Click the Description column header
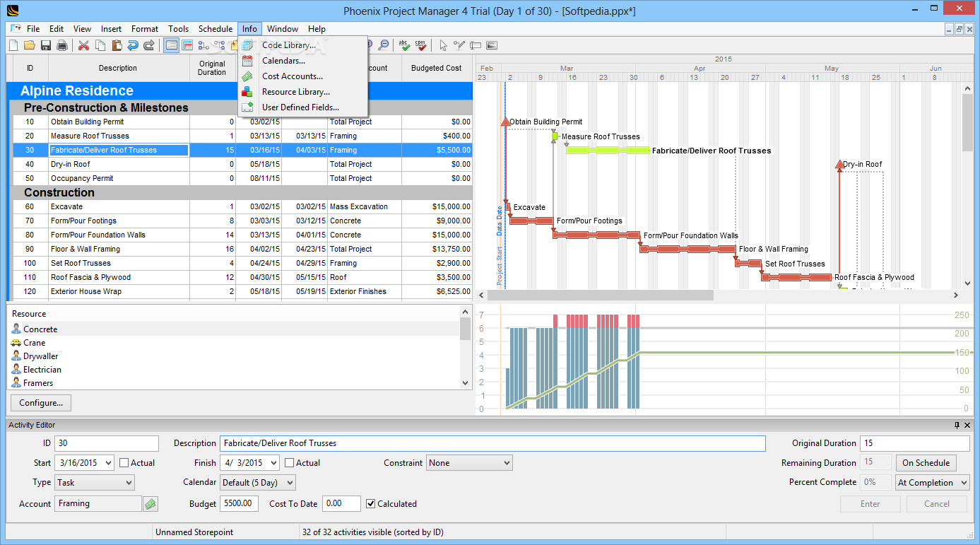 pyautogui.click(x=118, y=69)
